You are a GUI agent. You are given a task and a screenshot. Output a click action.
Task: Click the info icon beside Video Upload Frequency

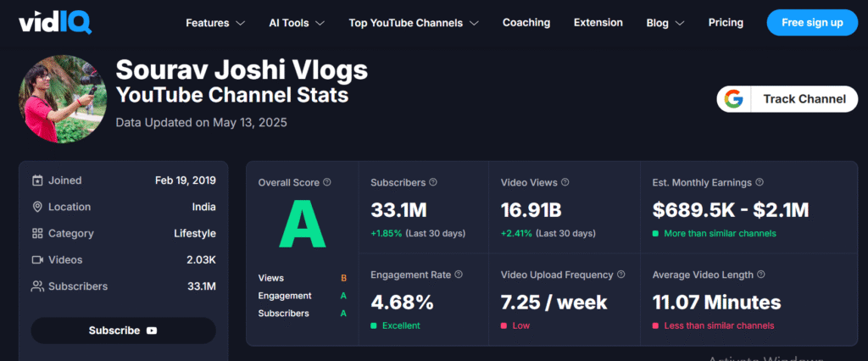point(620,275)
